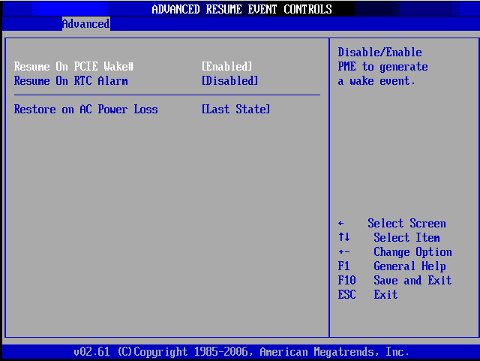The height and width of the screenshot is (361, 480).
Task: Click the F10 key hint
Action: click(347, 280)
